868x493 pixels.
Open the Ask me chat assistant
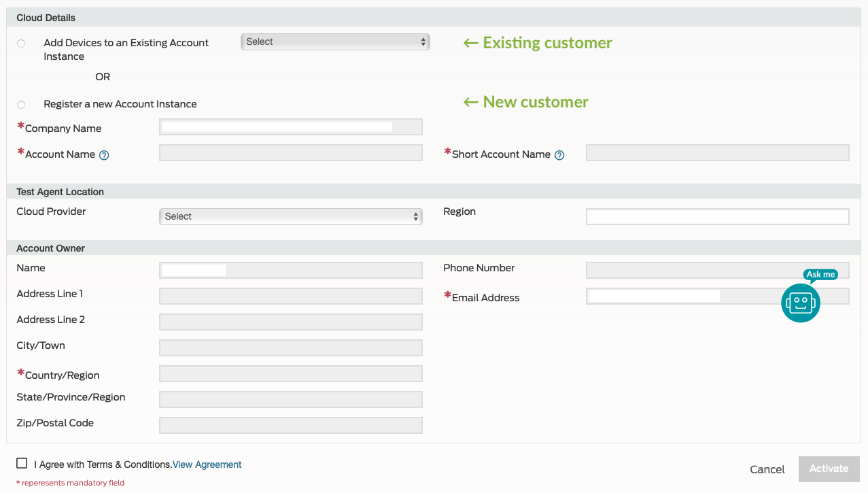click(800, 303)
